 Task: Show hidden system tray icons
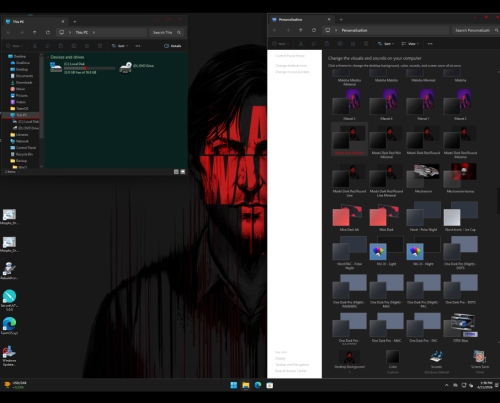click(446, 385)
